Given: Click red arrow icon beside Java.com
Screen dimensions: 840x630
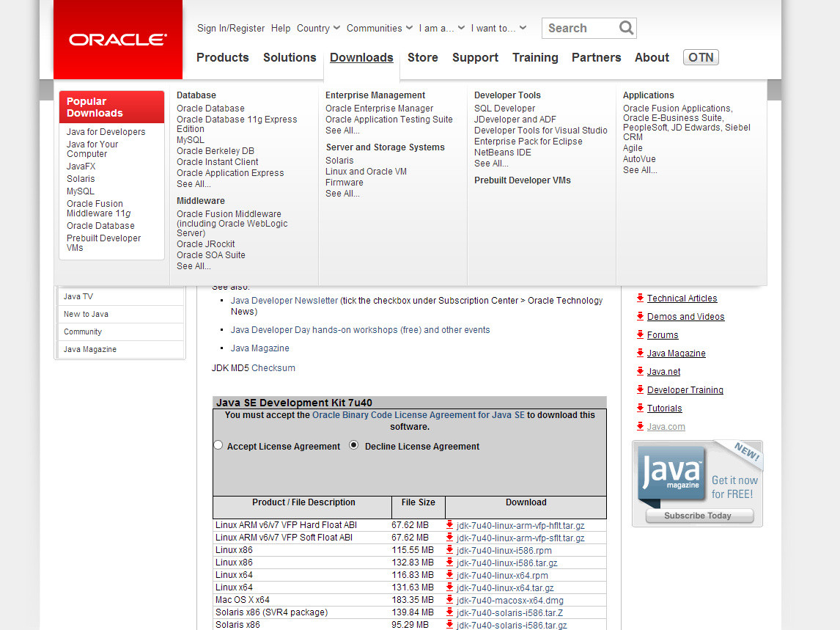Looking at the screenshot, I should coord(640,426).
